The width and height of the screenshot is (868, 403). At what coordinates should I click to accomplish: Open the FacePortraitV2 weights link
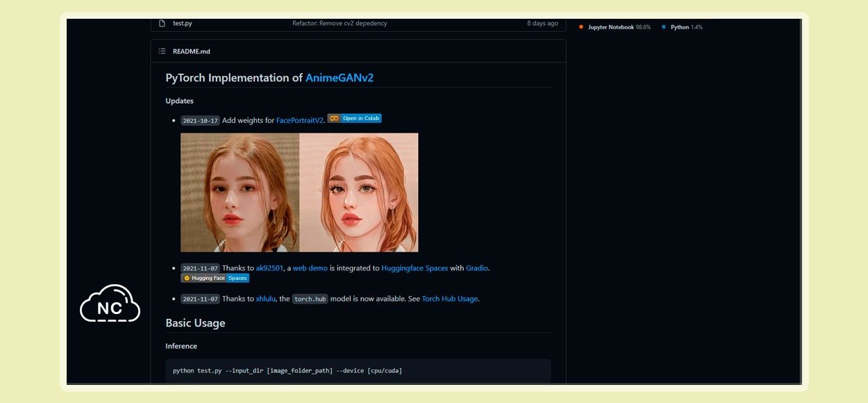[x=300, y=120]
